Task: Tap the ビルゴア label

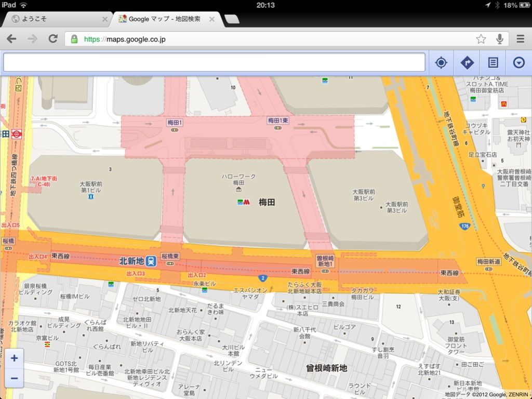Action: coord(344,327)
